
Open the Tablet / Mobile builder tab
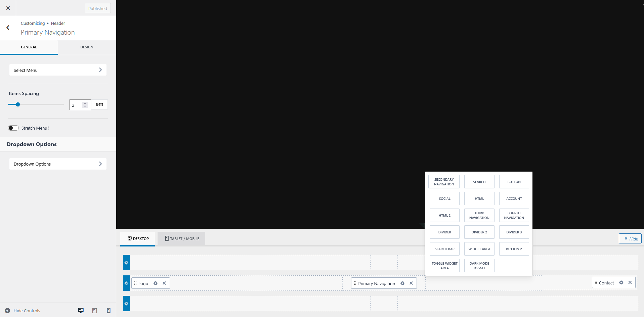click(182, 239)
